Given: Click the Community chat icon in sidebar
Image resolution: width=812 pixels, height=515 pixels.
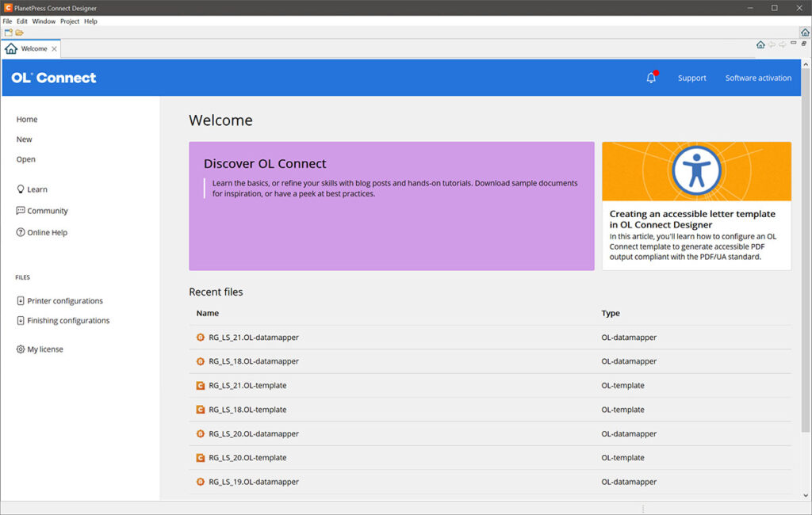Looking at the screenshot, I should pyautogui.click(x=21, y=211).
